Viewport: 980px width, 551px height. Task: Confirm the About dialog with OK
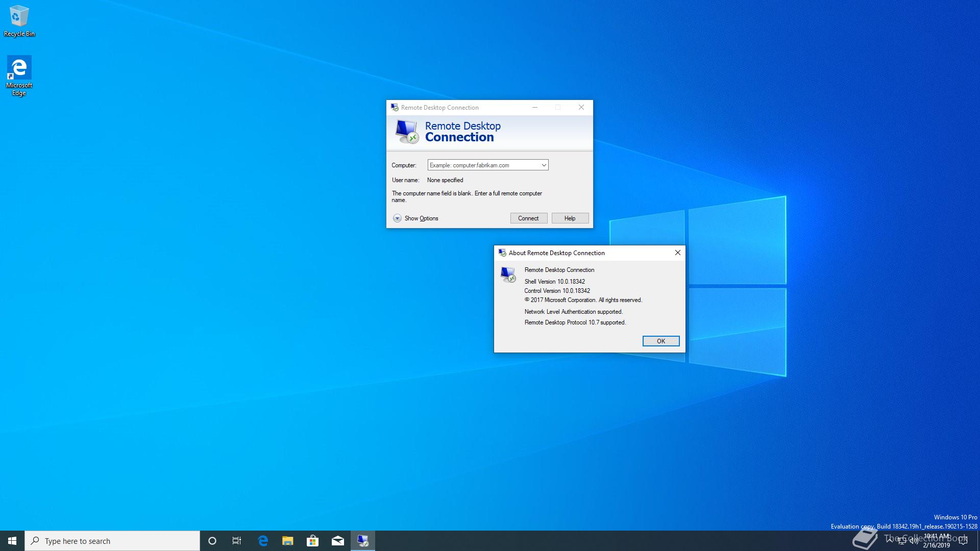click(661, 341)
